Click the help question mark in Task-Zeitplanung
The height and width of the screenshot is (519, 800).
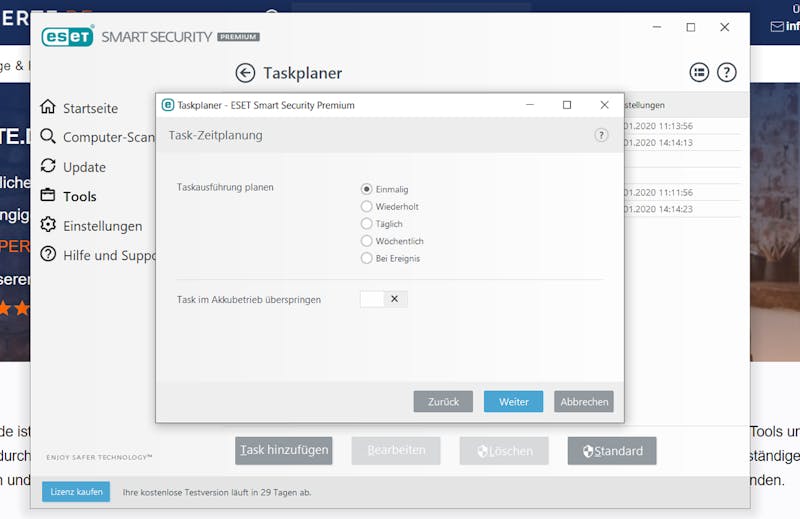click(x=602, y=135)
